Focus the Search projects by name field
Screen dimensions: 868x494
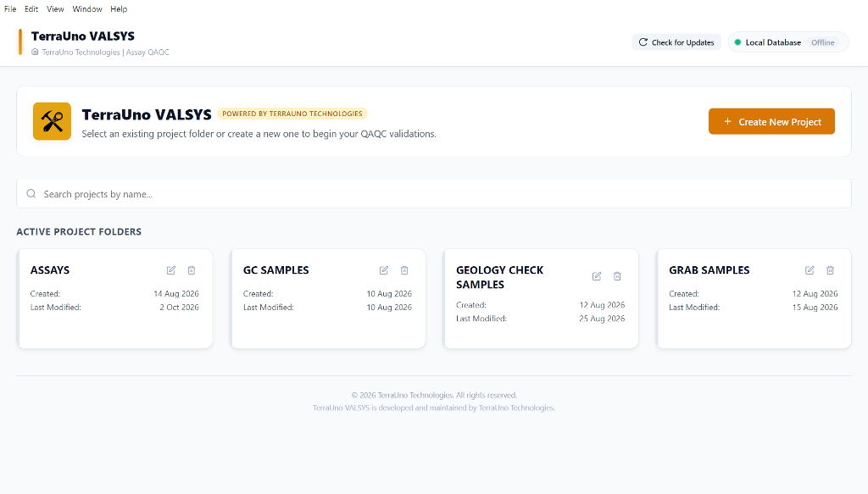pos(433,193)
